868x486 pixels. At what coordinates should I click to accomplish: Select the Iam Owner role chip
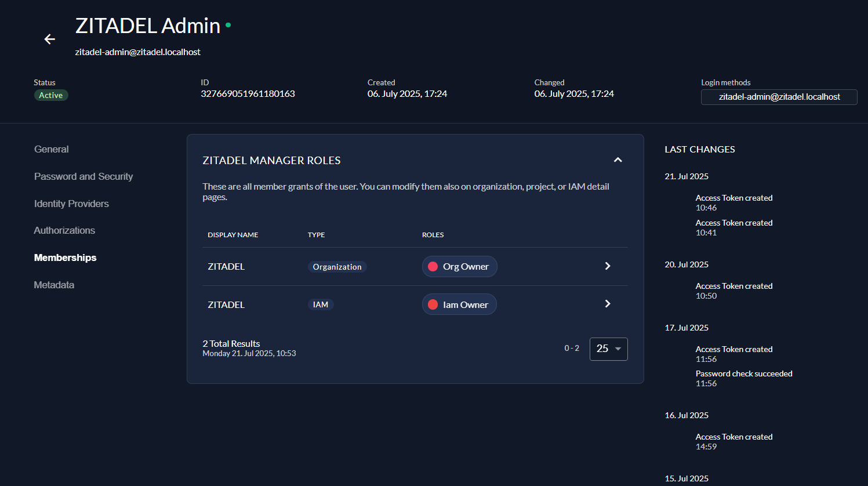(x=459, y=304)
